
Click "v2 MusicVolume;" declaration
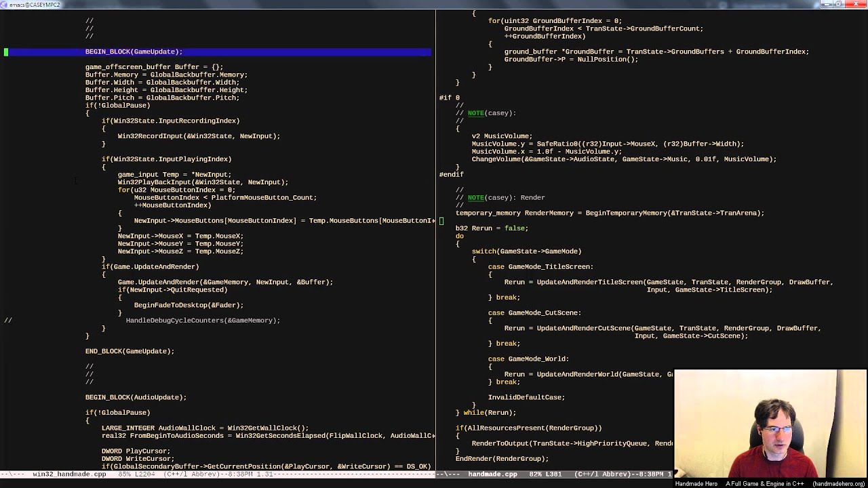(x=502, y=136)
